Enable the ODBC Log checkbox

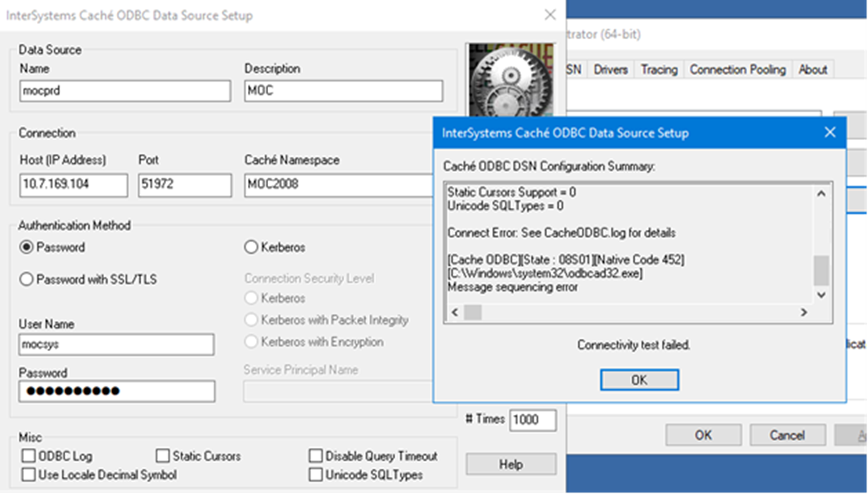click(29, 456)
